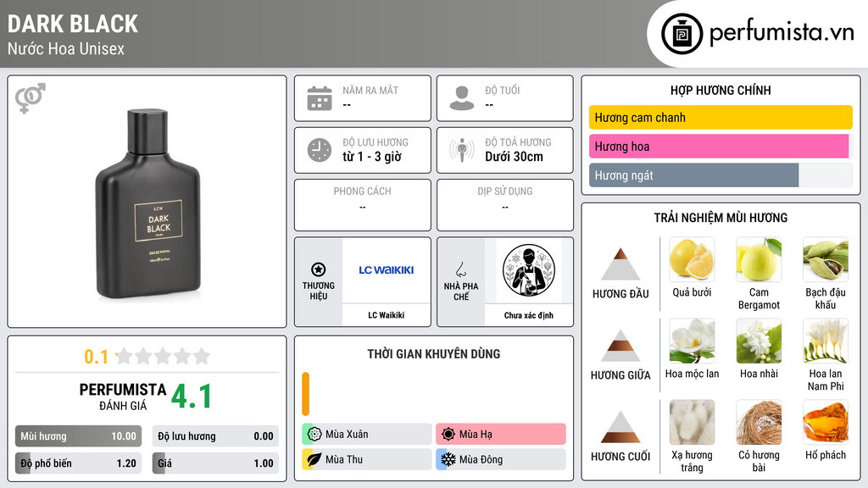Select the Hoa nhài note image
Image resolution: width=868 pixels, height=488 pixels.
point(759,341)
